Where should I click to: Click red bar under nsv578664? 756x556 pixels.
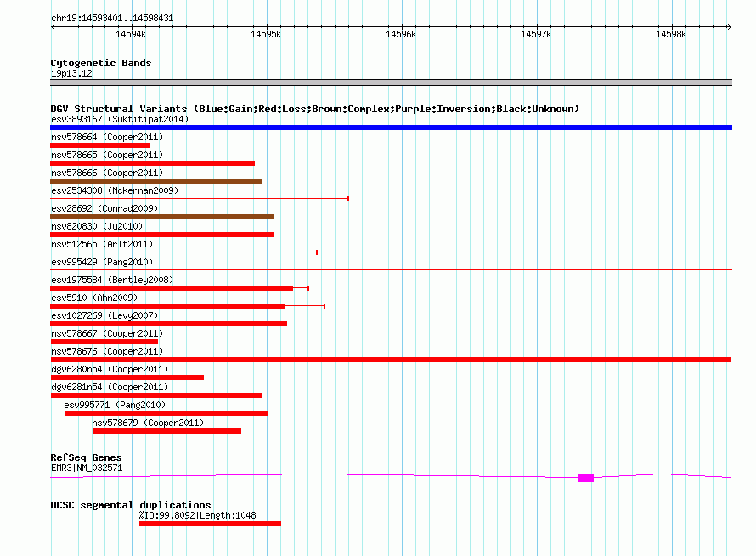pos(100,145)
